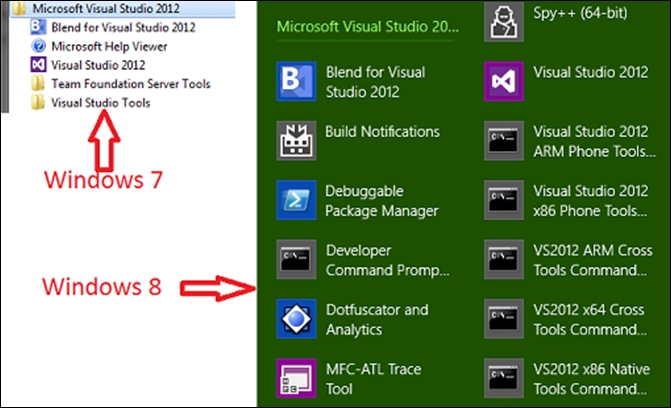Screen dimensions: 671x408
Task: Open VS2012 ARM Cross Tools Command icon
Action: pos(504,259)
